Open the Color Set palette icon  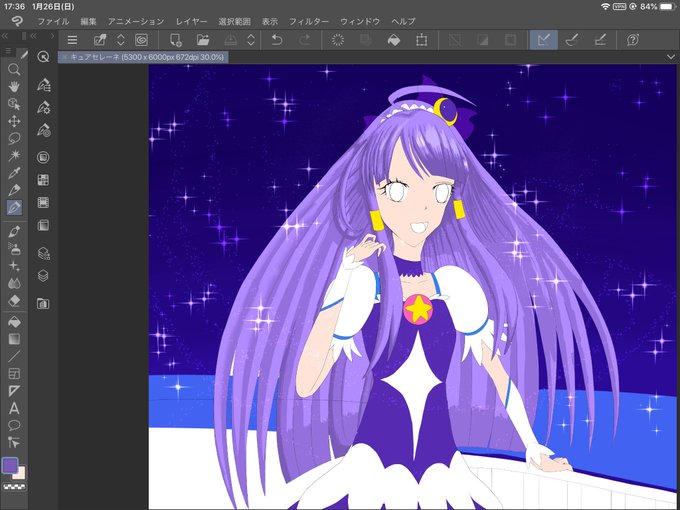click(x=43, y=180)
